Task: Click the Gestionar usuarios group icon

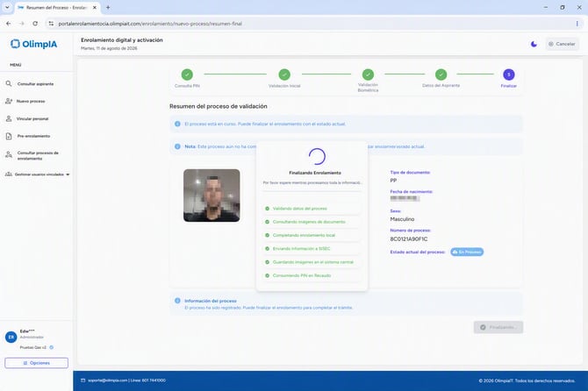Action: 8,174
